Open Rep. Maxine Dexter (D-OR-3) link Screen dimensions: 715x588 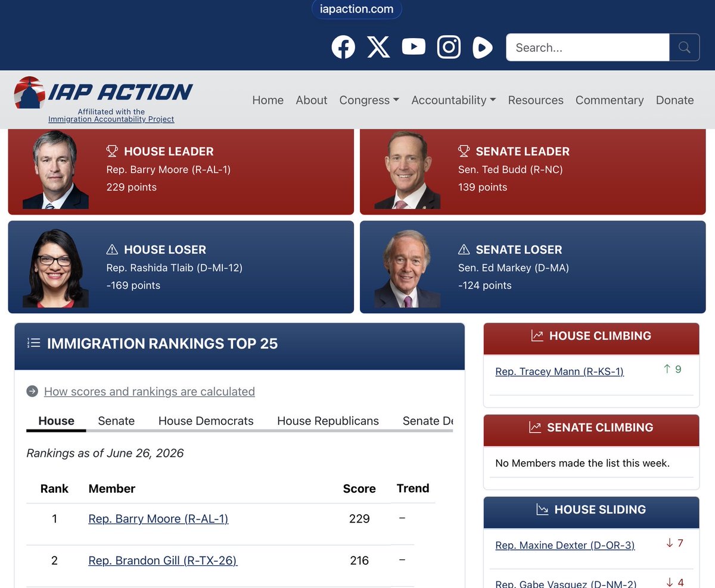pos(565,546)
